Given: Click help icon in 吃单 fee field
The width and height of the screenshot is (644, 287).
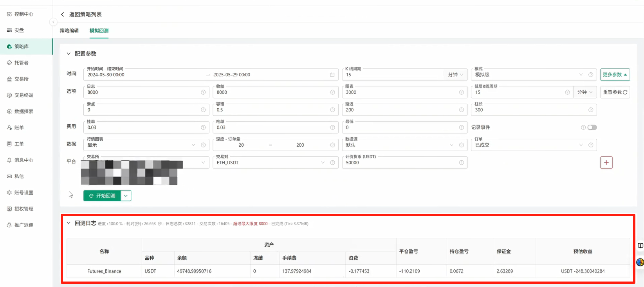Looking at the screenshot, I should (332, 127).
